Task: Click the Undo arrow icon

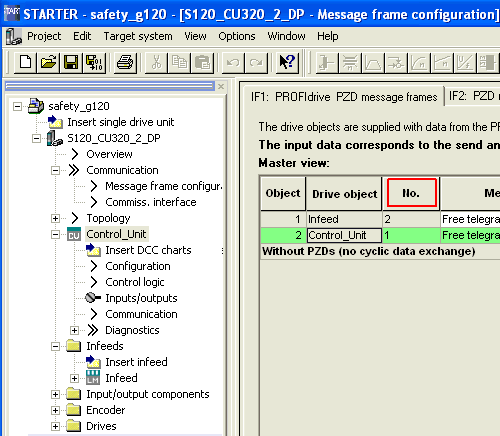Action: click(x=233, y=62)
